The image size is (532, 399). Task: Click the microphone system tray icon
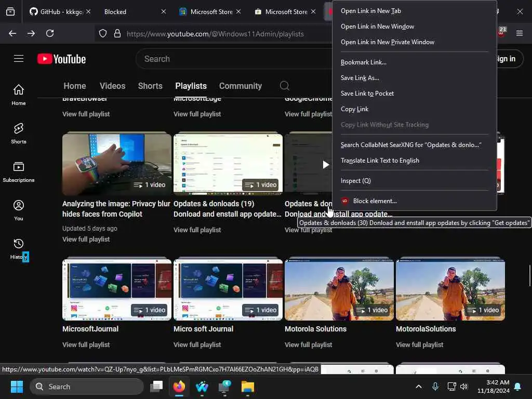[x=435, y=387]
